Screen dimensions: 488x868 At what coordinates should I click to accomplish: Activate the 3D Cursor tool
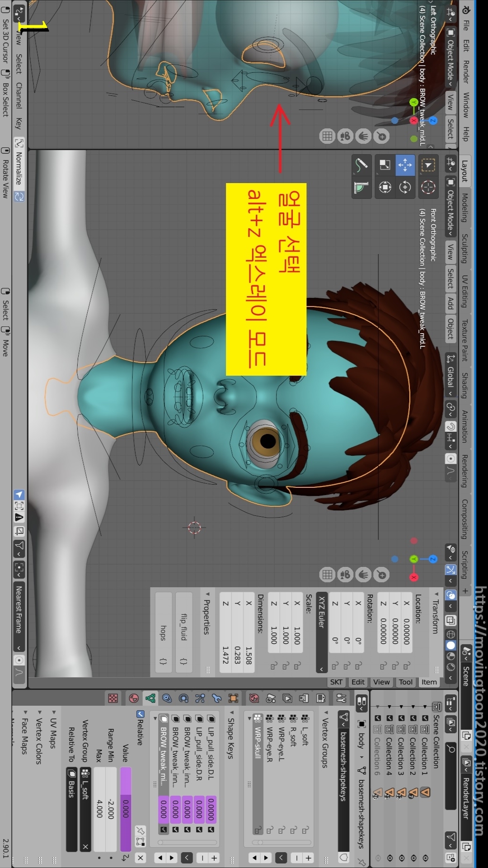tap(428, 187)
